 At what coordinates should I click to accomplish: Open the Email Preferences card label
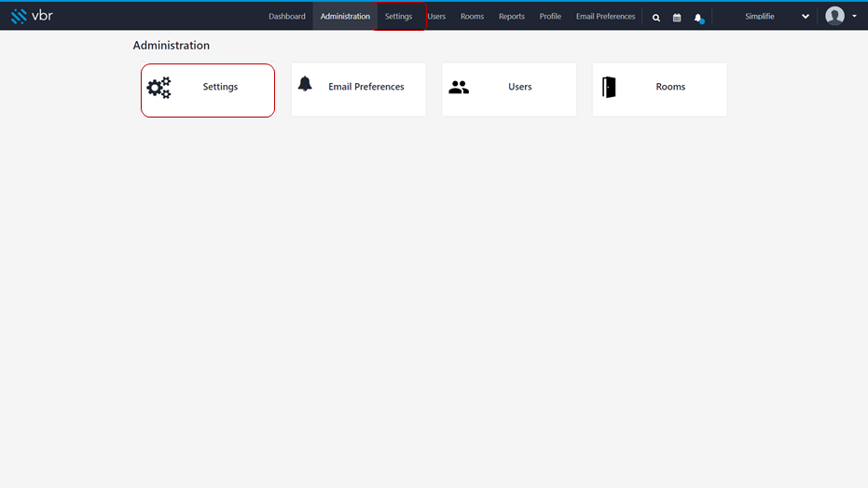[x=365, y=87]
